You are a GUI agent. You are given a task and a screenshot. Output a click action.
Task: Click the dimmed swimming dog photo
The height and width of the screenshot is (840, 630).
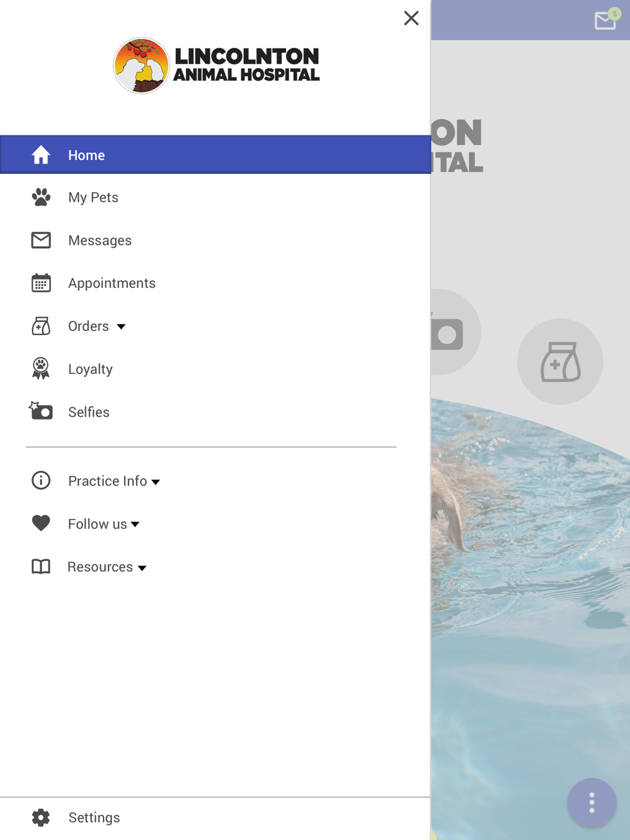[530, 620]
